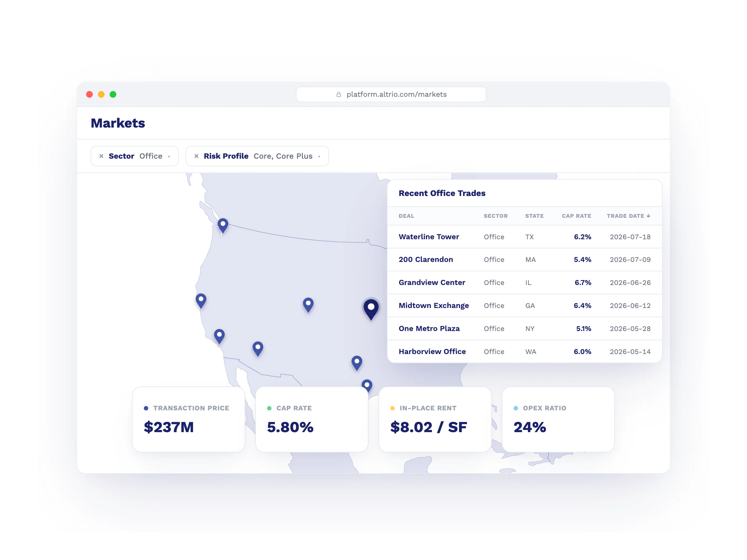
Task: Click the red close window button
Action: (90, 95)
